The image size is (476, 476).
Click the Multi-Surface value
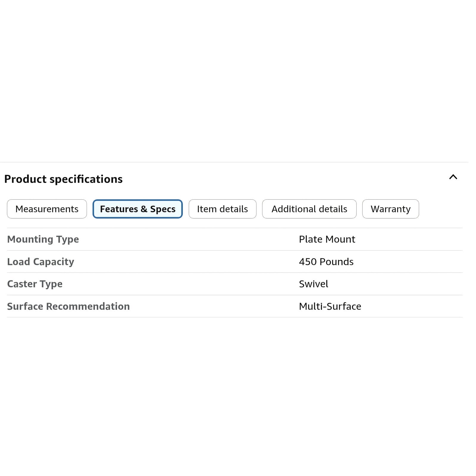(x=330, y=306)
